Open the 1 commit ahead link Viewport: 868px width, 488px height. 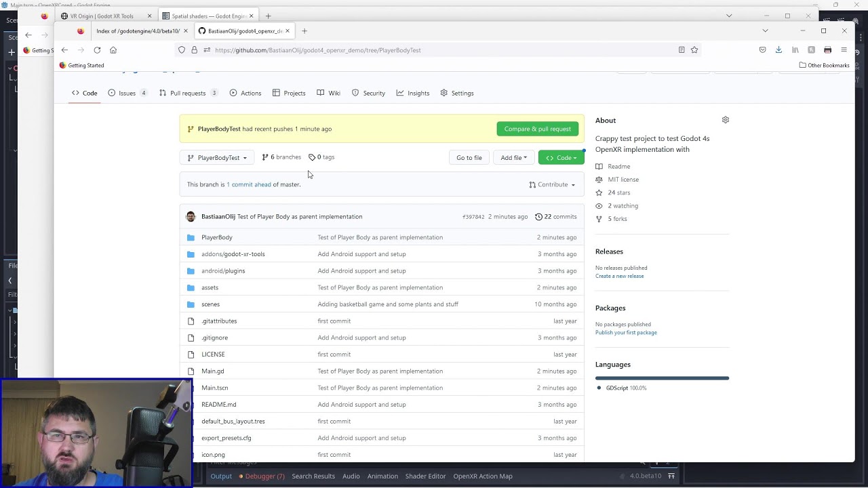pyautogui.click(x=249, y=184)
